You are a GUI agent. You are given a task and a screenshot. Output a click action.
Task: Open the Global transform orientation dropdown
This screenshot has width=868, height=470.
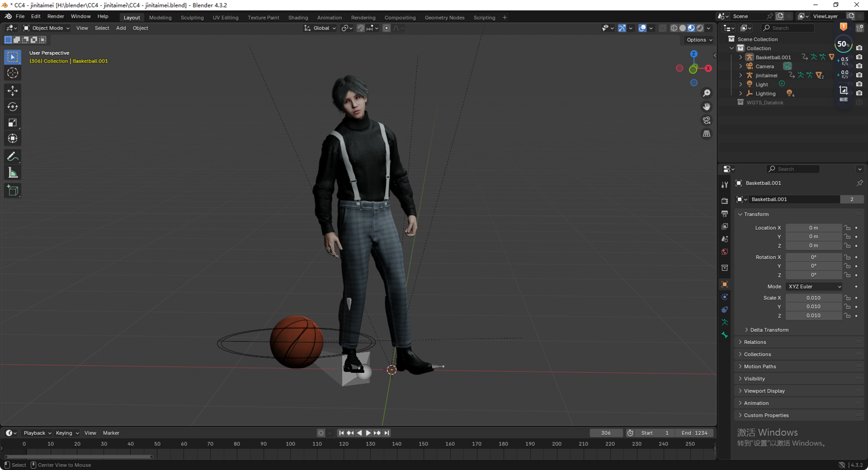click(320, 28)
